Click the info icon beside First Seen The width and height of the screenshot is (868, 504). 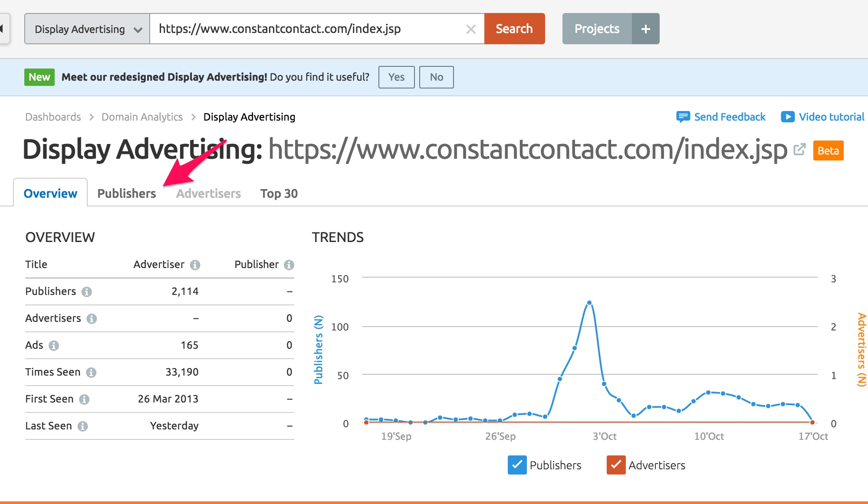(x=84, y=399)
